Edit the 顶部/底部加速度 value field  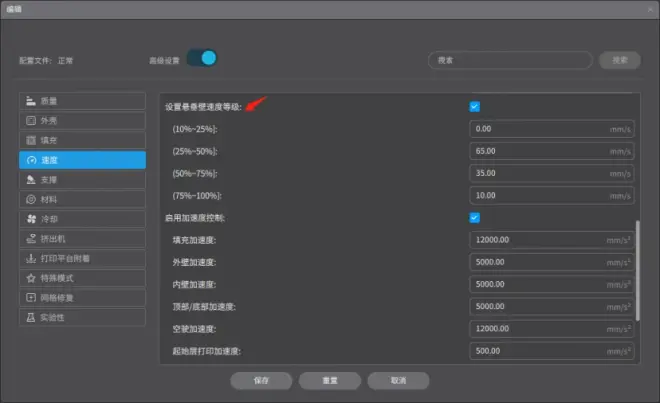point(551,307)
